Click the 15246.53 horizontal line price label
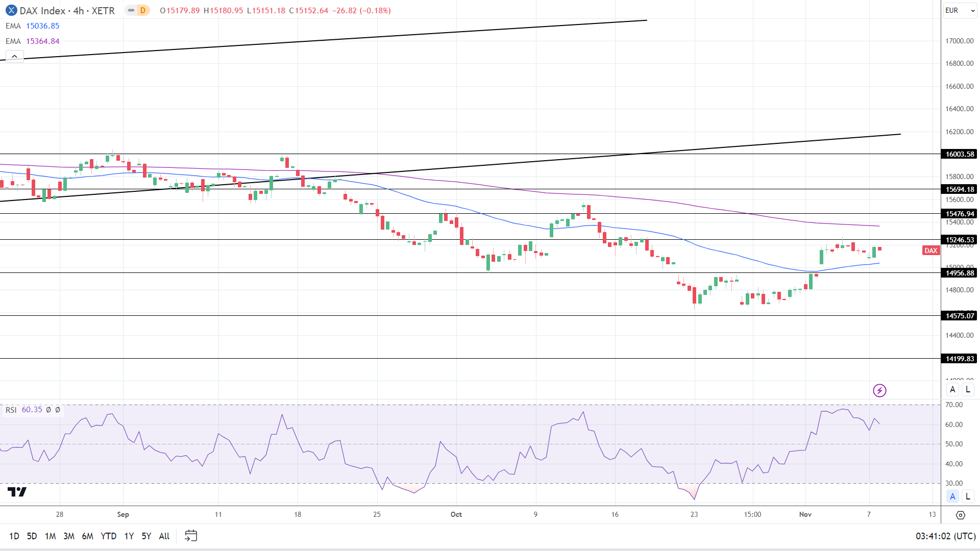 pyautogui.click(x=960, y=240)
